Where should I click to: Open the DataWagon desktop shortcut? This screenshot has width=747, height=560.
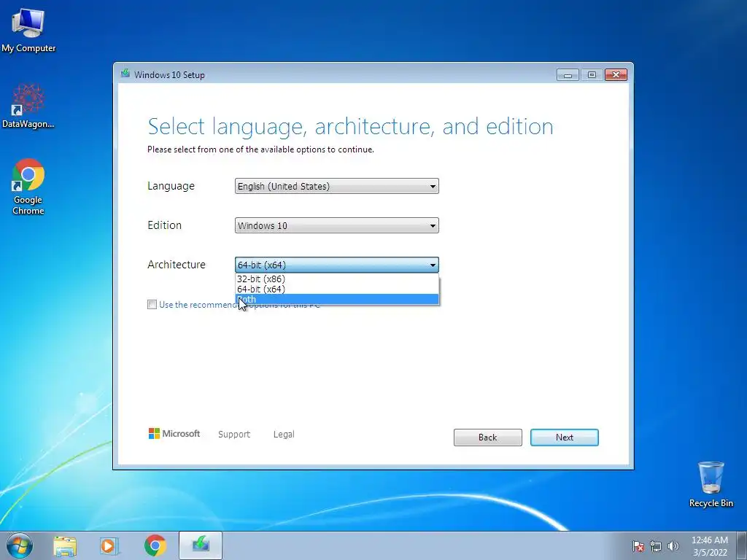point(28,106)
